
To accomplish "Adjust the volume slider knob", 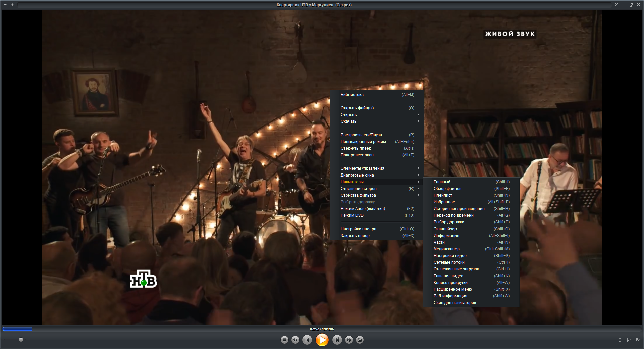I will pos(21,340).
